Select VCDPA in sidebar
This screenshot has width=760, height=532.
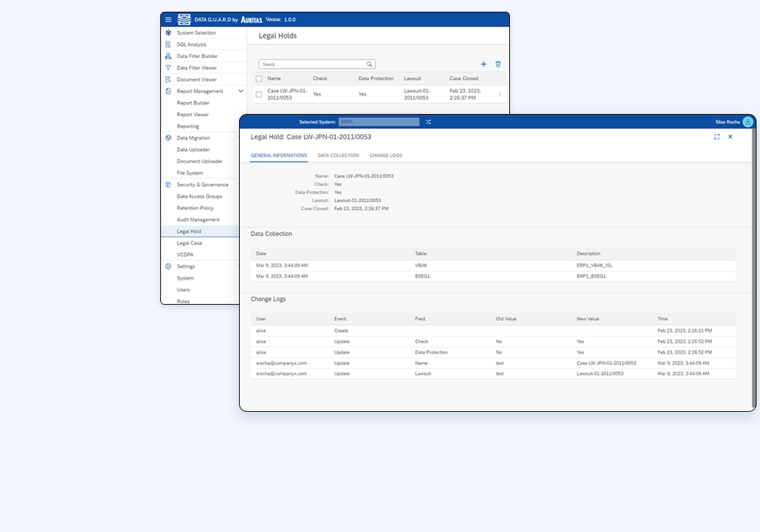coord(185,255)
